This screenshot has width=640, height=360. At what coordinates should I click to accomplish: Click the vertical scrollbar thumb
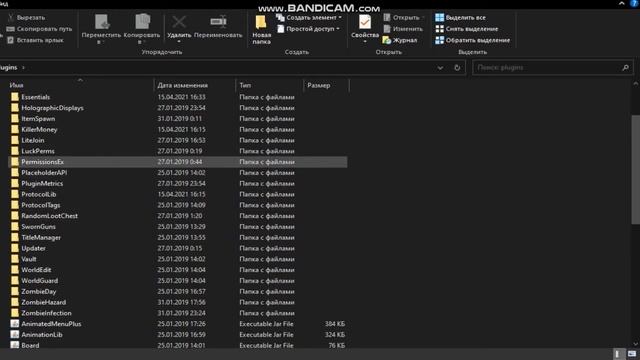click(x=636, y=169)
